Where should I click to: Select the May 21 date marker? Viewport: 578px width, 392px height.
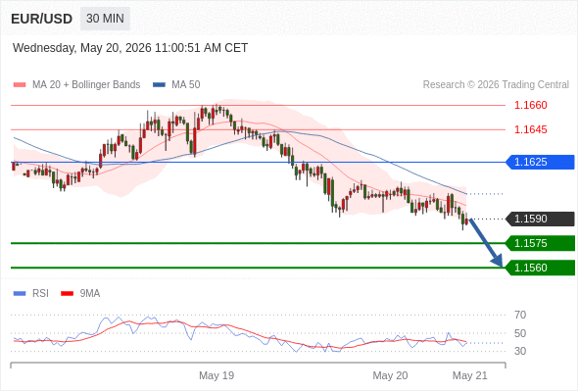coord(469,375)
